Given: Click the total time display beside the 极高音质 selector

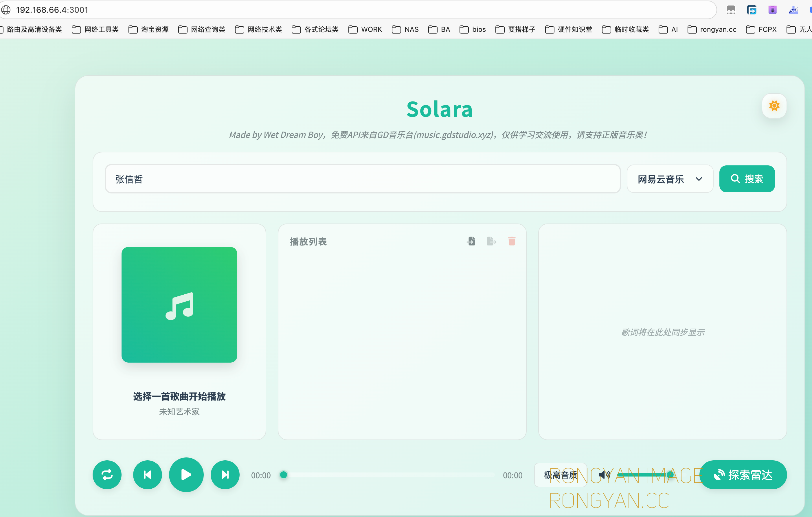Looking at the screenshot, I should [512, 475].
